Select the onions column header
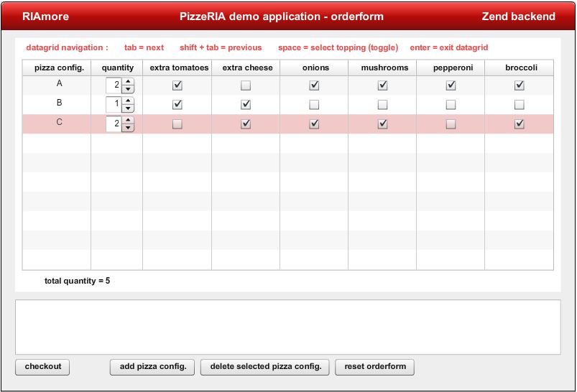The image size is (577, 392). [314, 67]
